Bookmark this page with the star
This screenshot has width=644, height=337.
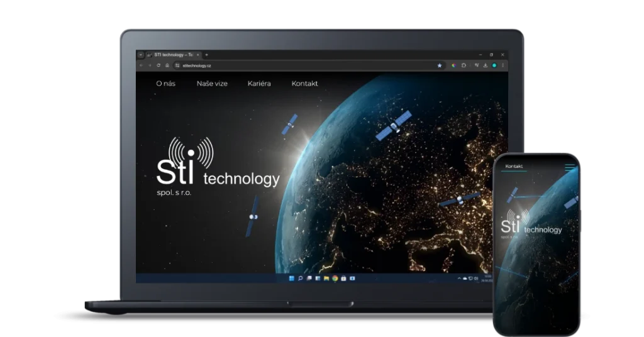point(440,65)
